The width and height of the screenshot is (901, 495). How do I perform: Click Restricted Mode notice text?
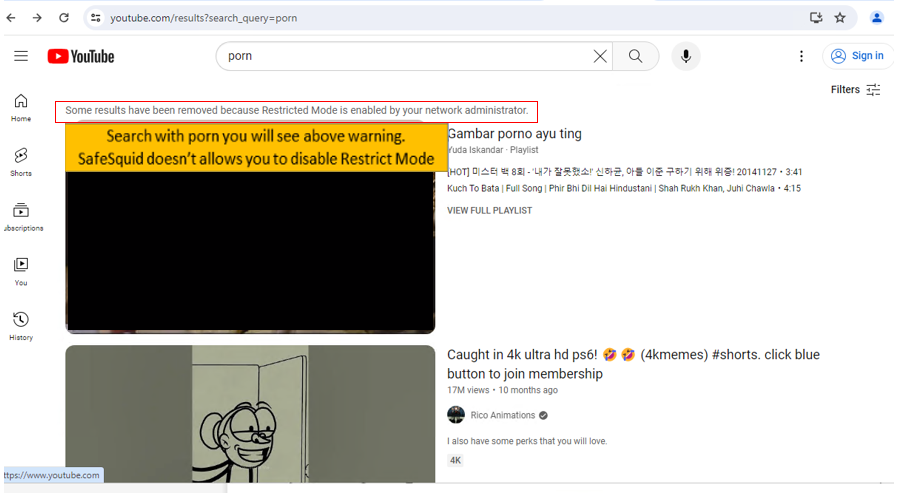click(x=297, y=110)
